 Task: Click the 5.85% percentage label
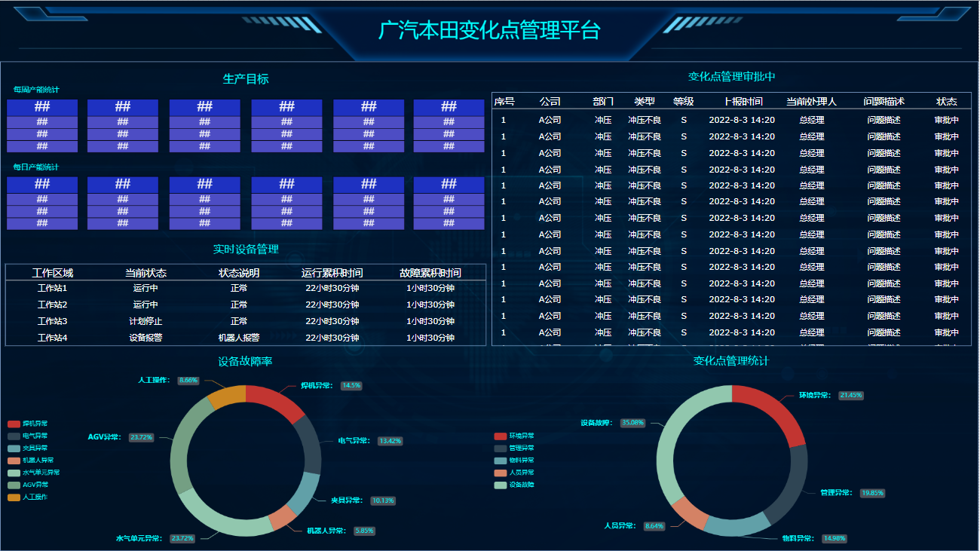click(x=364, y=531)
